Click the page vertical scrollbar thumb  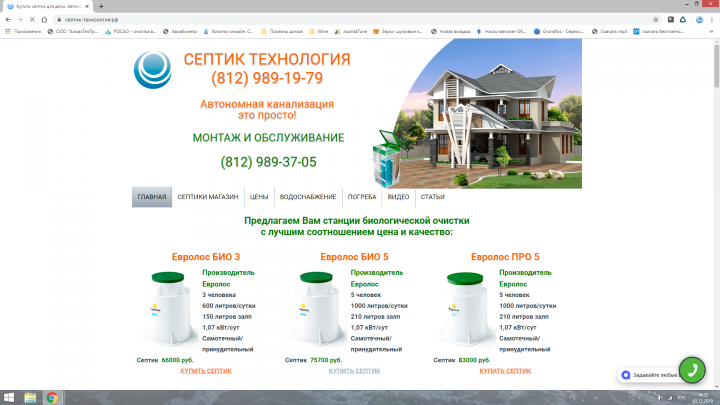coord(716,64)
